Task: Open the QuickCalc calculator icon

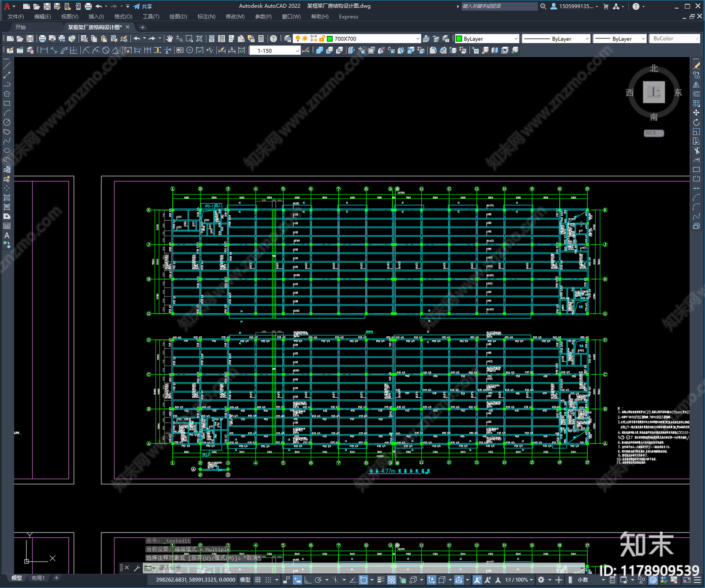Action: point(261,39)
